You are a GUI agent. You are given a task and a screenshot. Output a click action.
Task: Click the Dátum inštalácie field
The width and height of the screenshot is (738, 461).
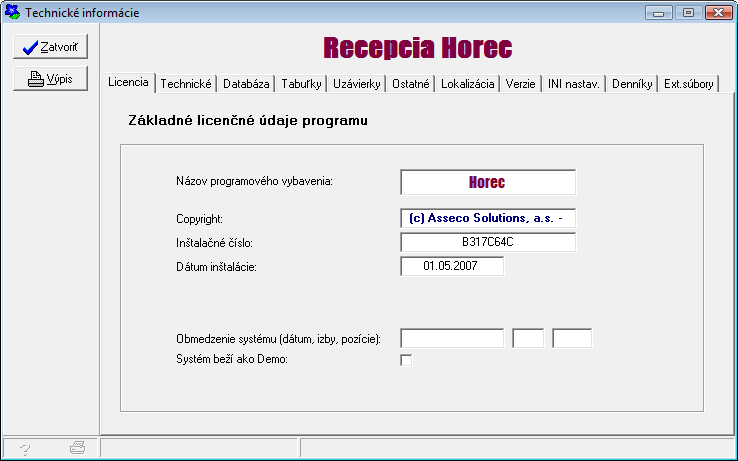(x=451, y=266)
